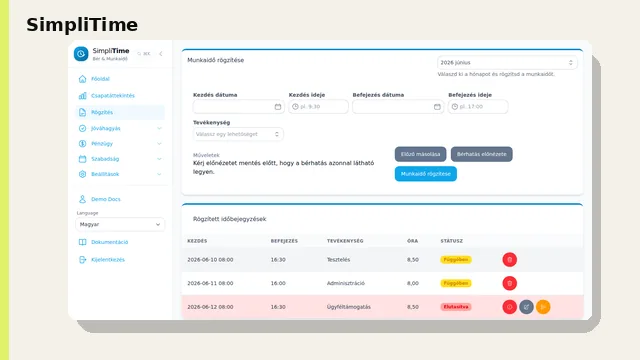Click the calendar icon beside Szabadság
The image size is (640, 360).
(x=82, y=159)
